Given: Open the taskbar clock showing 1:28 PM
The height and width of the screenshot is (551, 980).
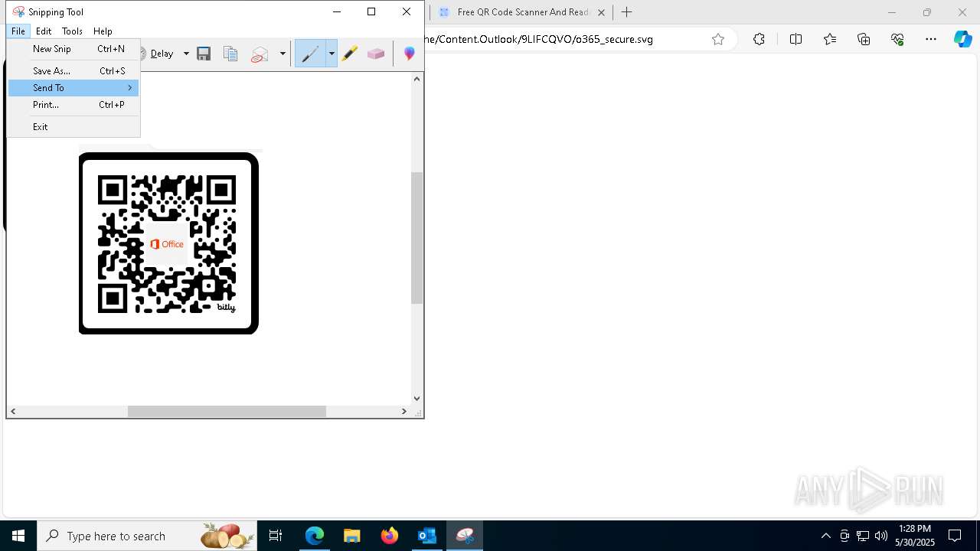Looking at the screenshot, I should 915,536.
